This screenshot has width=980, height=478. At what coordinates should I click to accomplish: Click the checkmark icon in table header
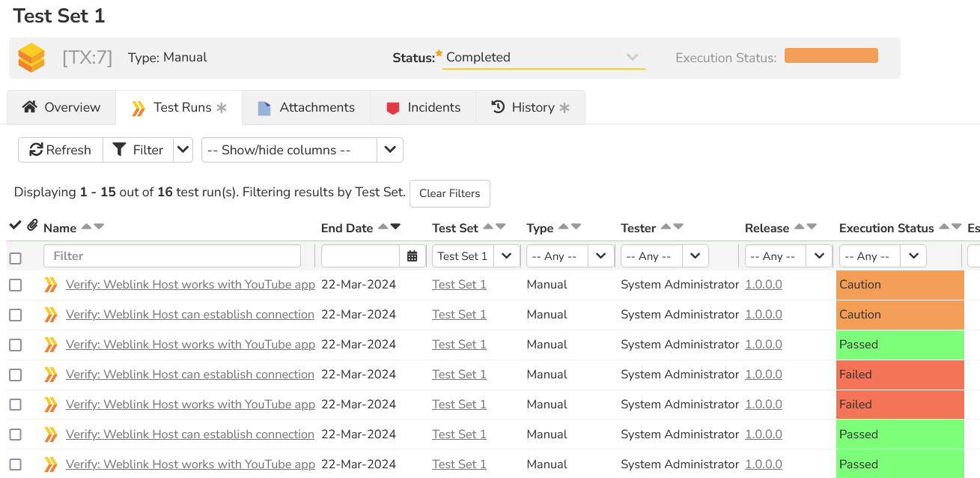[x=14, y=226]
